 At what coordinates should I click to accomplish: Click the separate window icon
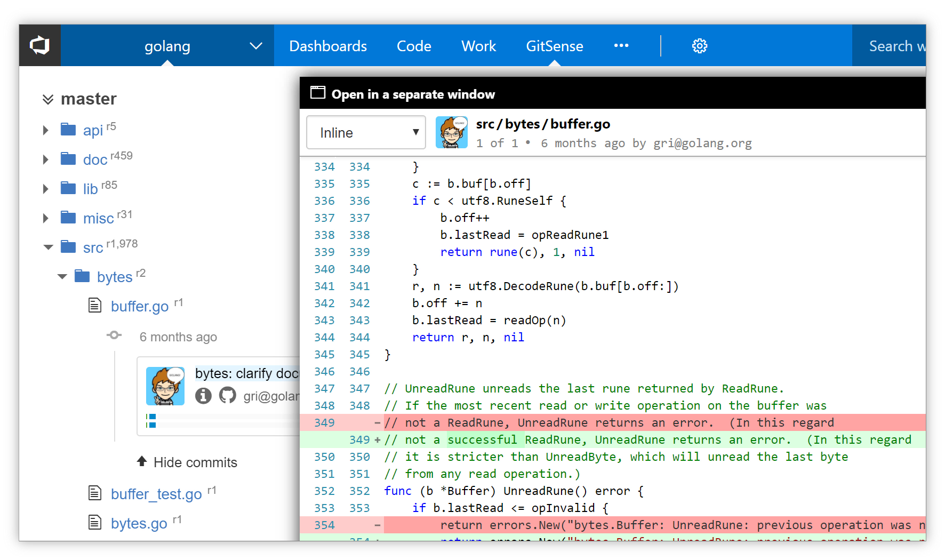318,93
